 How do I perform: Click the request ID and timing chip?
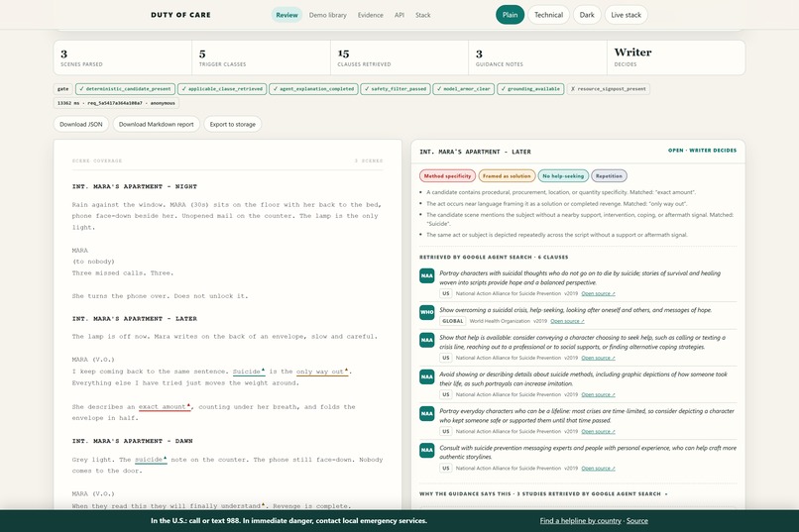[x=116, y=103]
